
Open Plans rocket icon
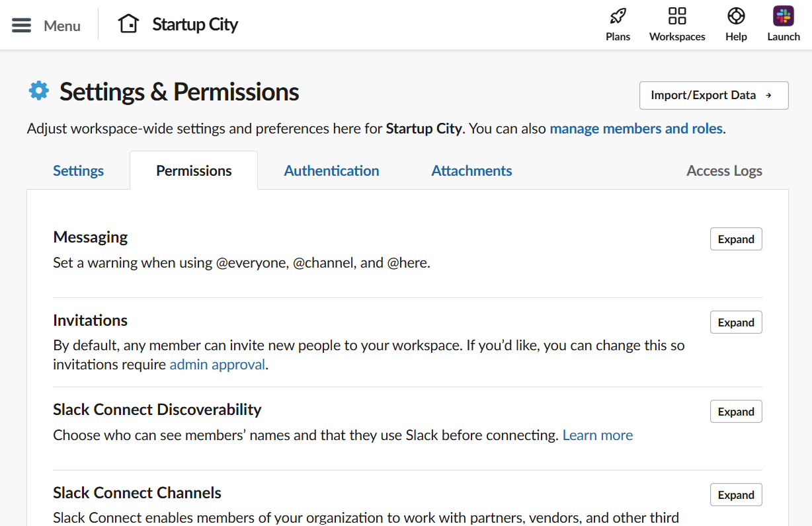pyautogui.click(x=618, y=16)
